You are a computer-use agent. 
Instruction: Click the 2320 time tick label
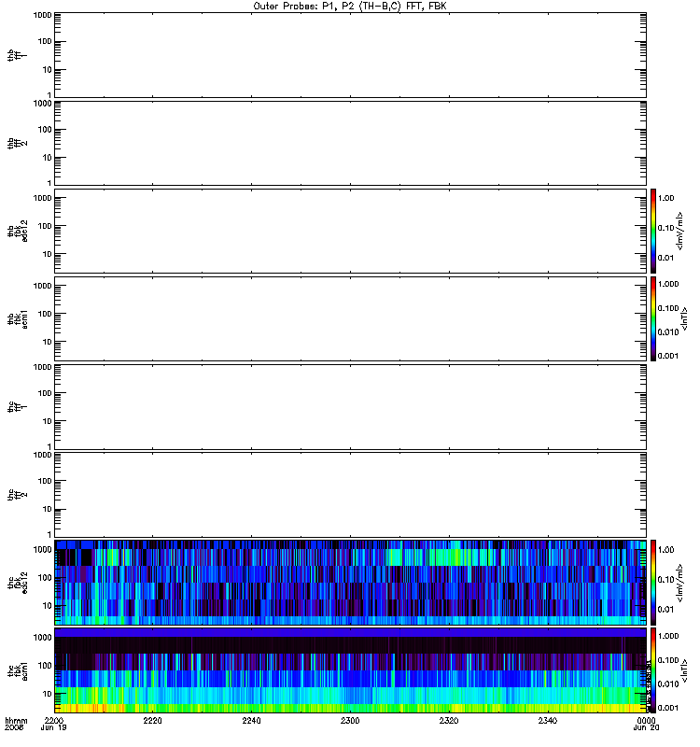point(449,720)
